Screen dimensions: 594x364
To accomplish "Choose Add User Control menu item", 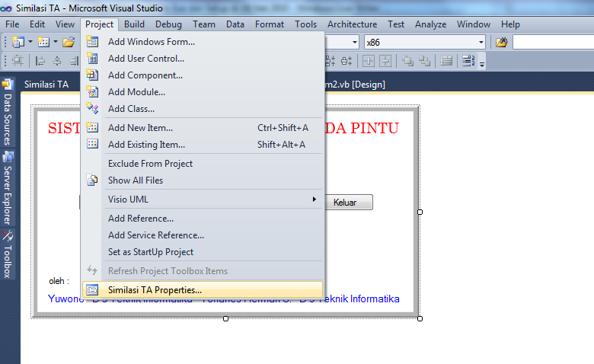I will click(203, 59).
